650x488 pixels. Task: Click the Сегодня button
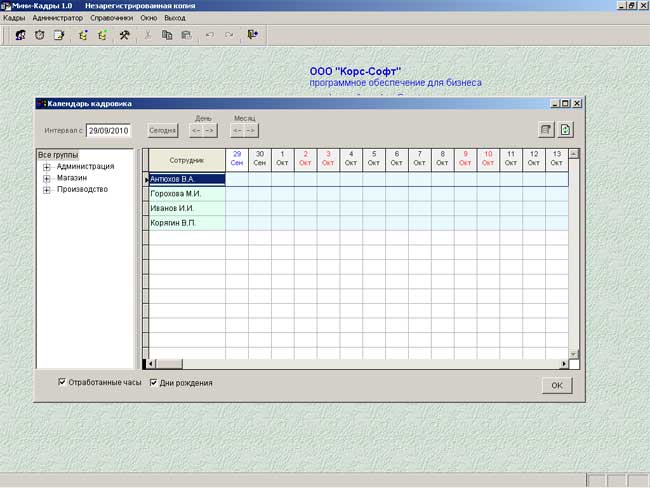tap(162, 131)
